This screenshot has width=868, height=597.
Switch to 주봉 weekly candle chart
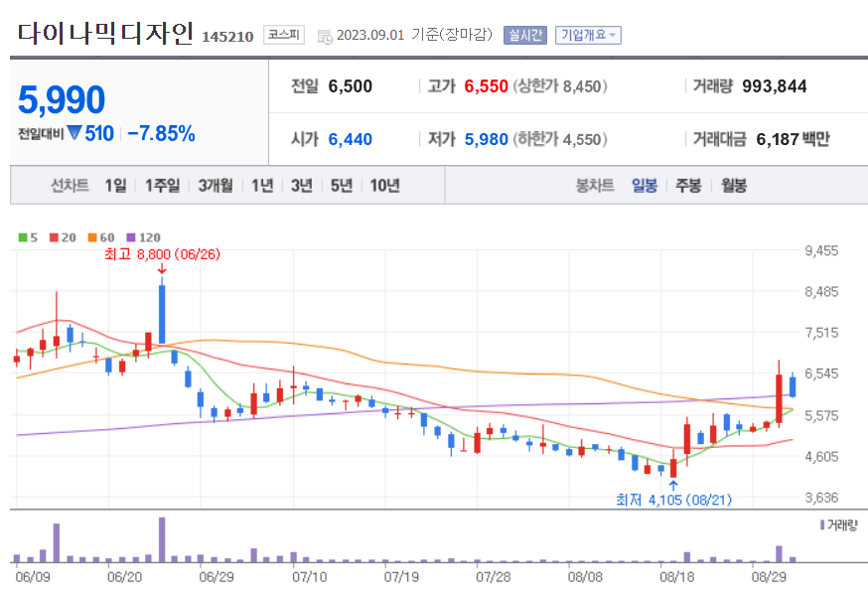(688, 186)
